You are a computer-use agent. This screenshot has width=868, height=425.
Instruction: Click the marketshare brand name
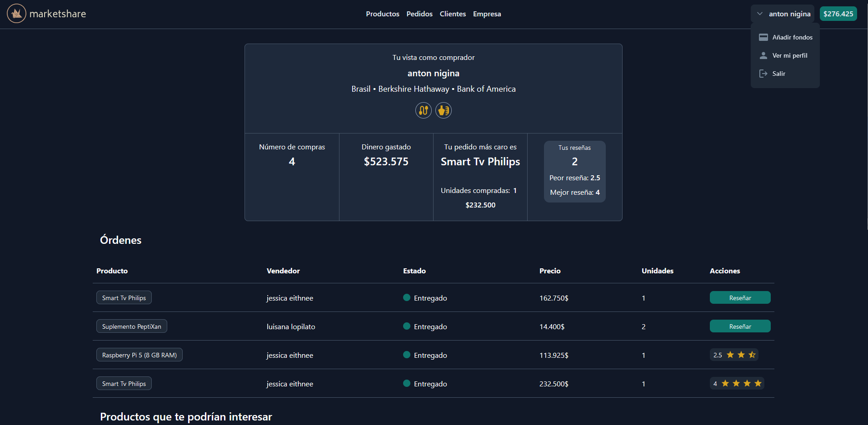pyautogui.click(x=58, y=14)
